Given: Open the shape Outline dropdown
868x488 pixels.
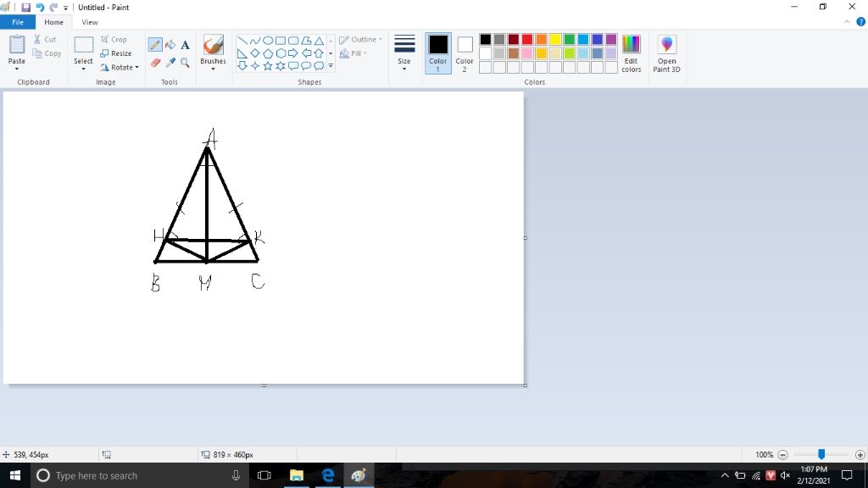Looking at the screenshot, I should (x=360, y=39).
